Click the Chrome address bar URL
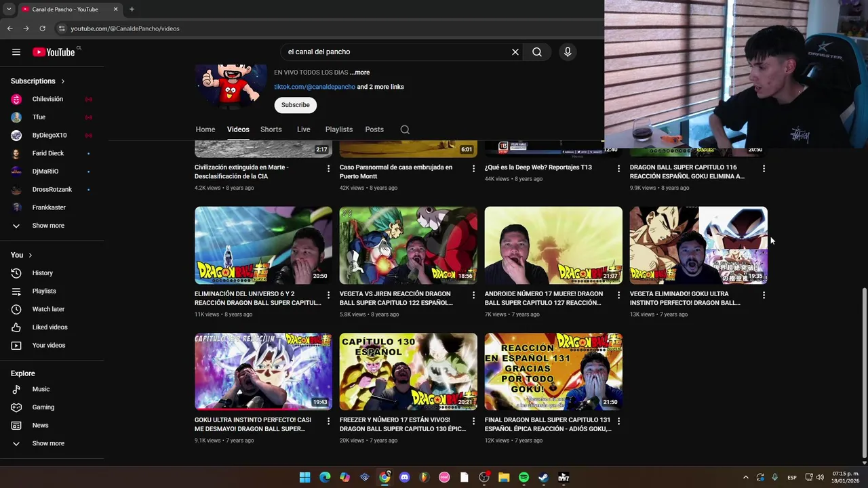This screenshot has height=488, width=868. [x=125, y=28]
